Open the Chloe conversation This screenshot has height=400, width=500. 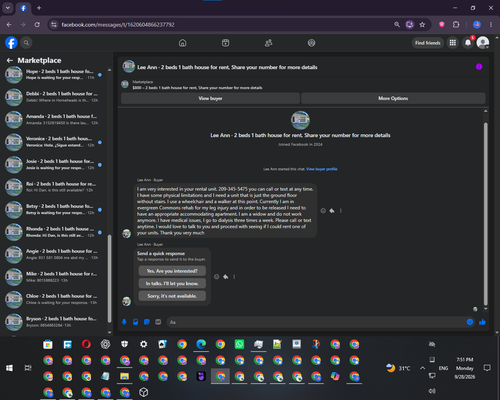coord(54,299)
